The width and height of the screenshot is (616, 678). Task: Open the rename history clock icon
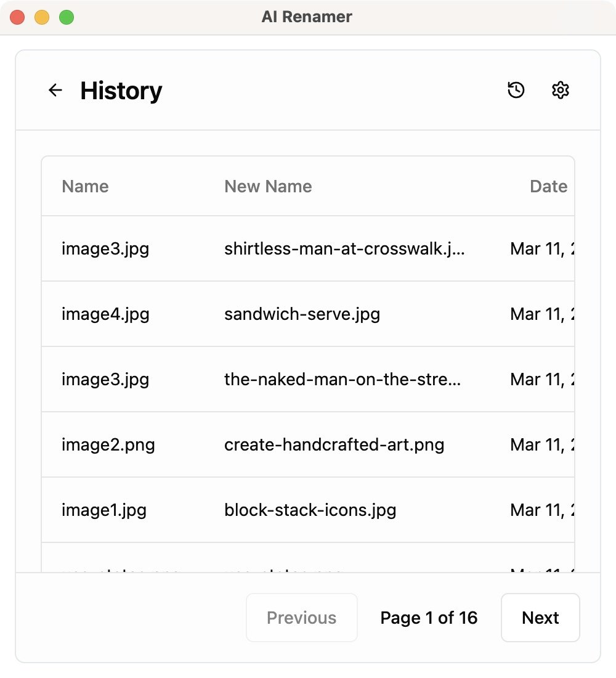(516, 90)
